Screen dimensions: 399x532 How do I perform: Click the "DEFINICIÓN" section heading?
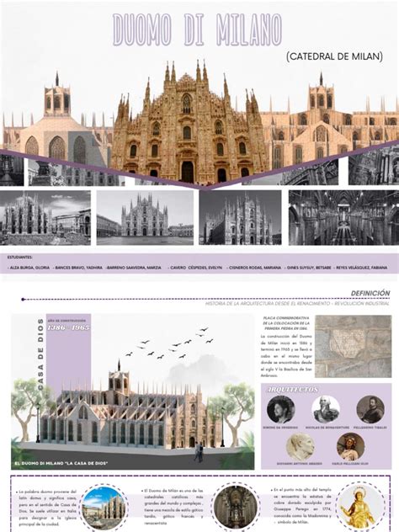pyautogui.click(x=370, y=293)
